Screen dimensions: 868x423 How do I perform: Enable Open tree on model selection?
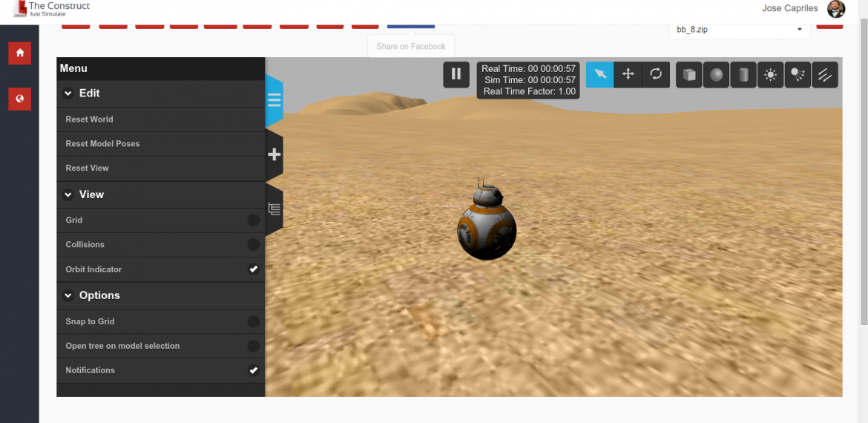click(x=254, y=346)
